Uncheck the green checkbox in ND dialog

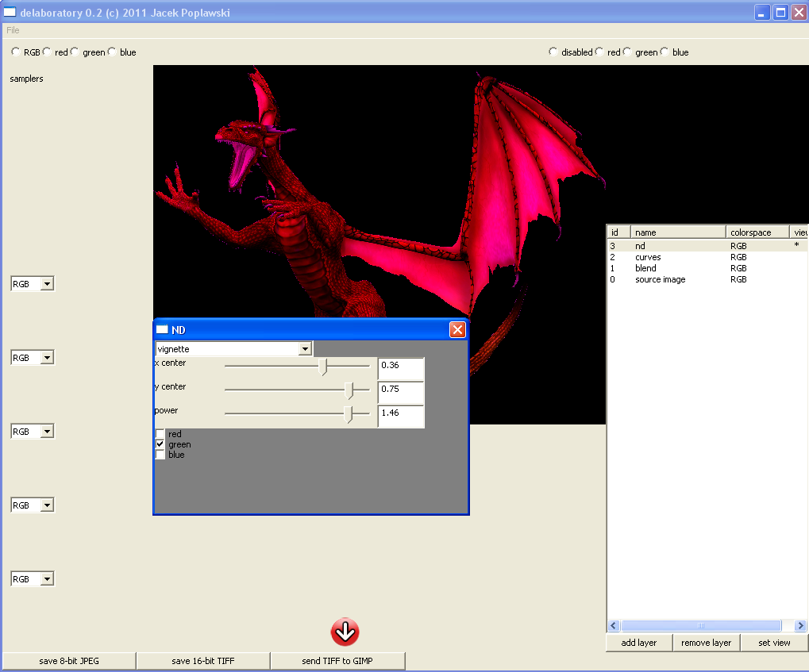[x=160, y=444]
